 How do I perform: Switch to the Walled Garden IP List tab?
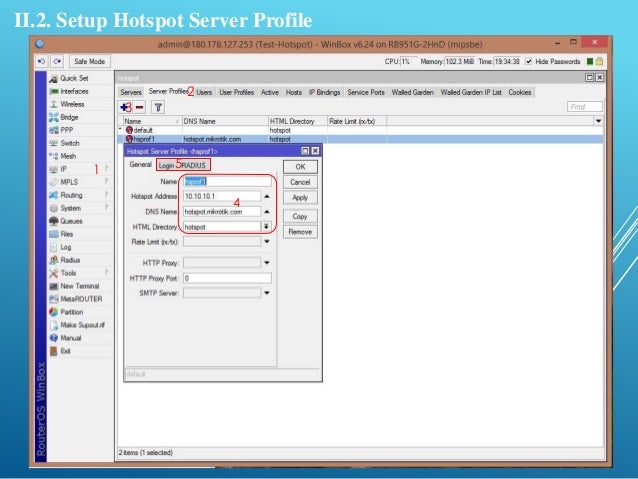471,92
